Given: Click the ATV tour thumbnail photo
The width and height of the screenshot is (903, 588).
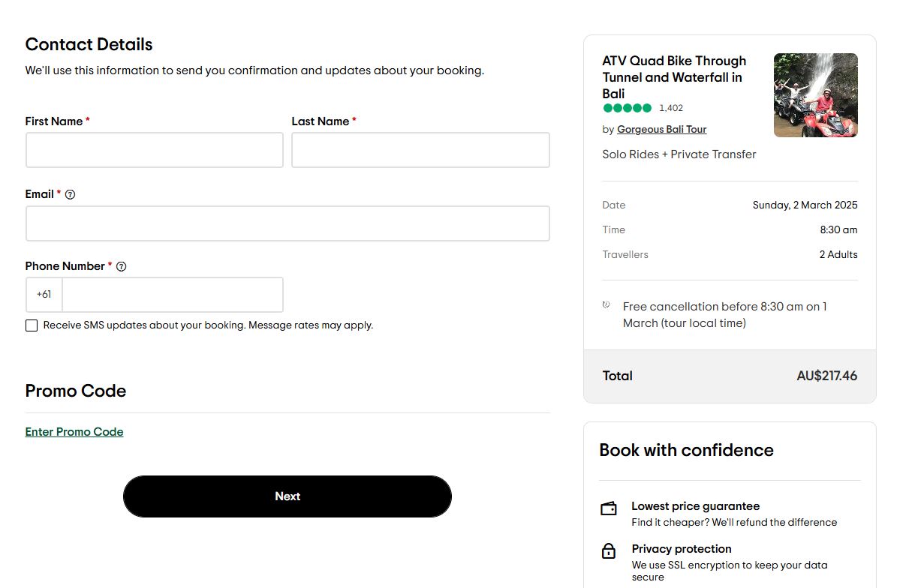Looking at the screenshot, I should pos(815,94).
